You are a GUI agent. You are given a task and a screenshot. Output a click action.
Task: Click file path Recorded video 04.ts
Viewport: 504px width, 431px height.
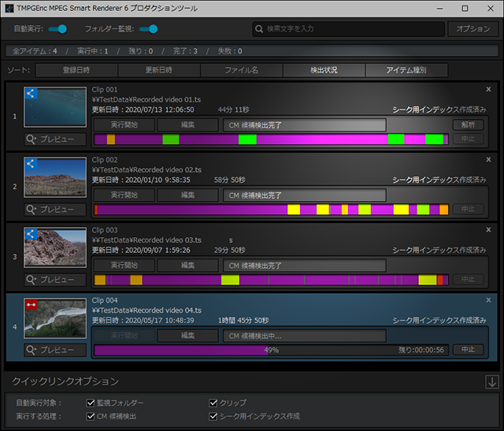click(146, 310)
